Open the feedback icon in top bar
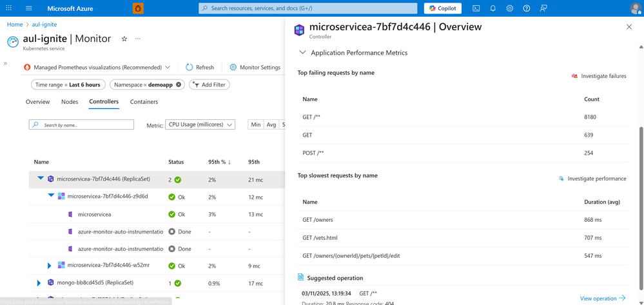Image resolution: width=644 pixels, height=305 pixels. [x=543, y=8]
